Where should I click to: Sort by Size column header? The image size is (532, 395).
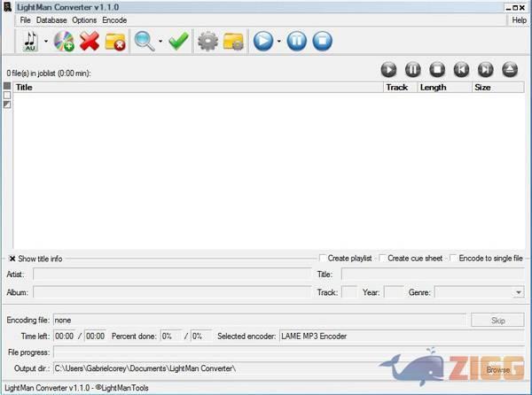click(498, 88)
